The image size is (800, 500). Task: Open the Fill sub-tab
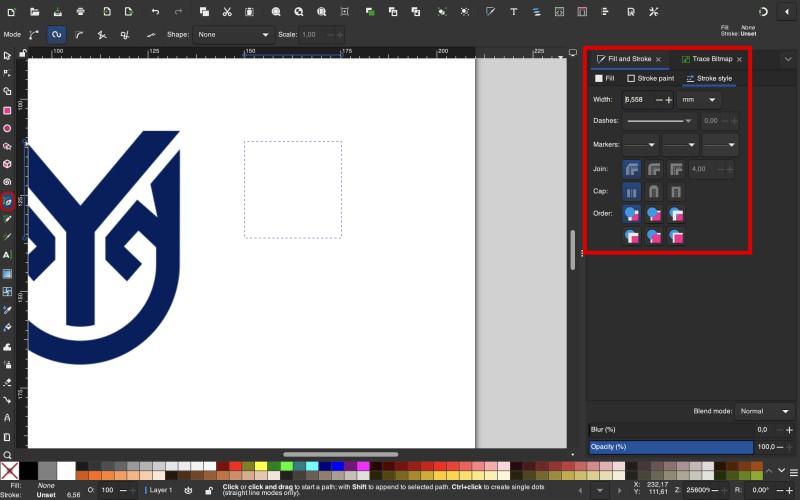pyautogui.click(x=605, y=79)
